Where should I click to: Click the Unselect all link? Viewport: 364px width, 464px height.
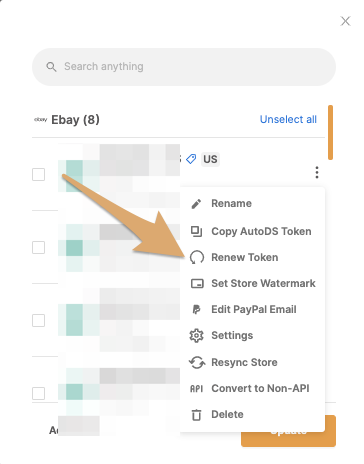tap(288, 119)
